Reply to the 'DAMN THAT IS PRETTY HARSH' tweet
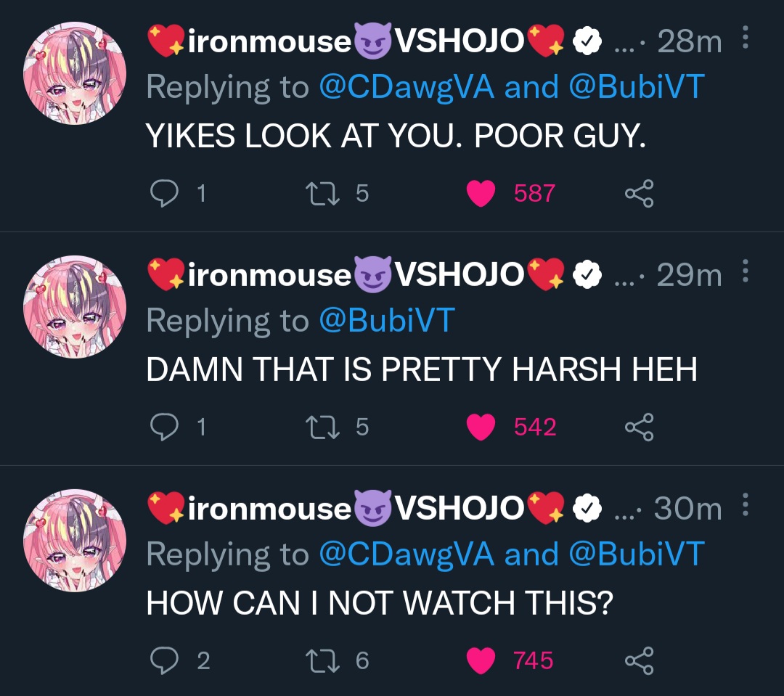 pos(165,427)
